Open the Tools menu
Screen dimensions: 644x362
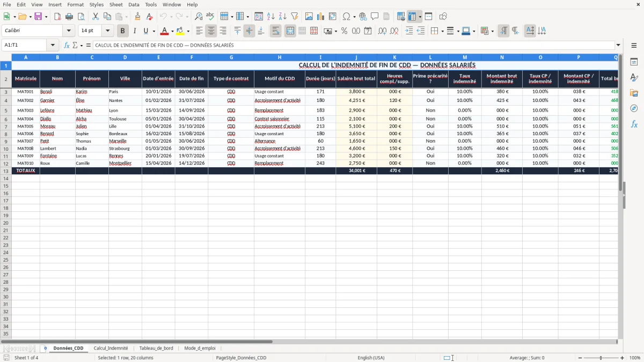[151, 4]
